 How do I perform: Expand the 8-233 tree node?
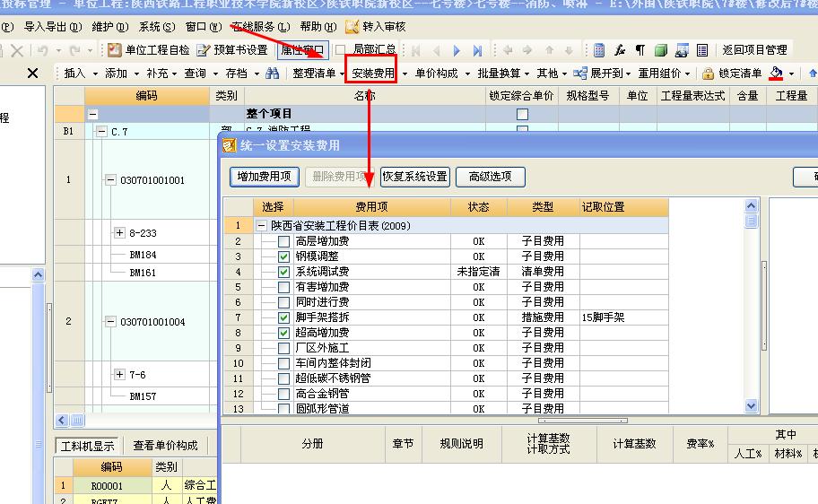[119, 232]
